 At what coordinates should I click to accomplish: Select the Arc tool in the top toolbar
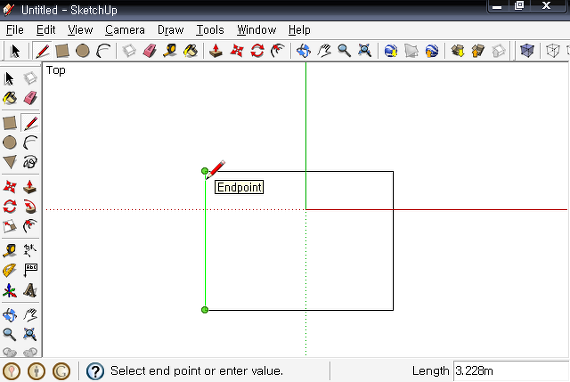tap(104, 51)
